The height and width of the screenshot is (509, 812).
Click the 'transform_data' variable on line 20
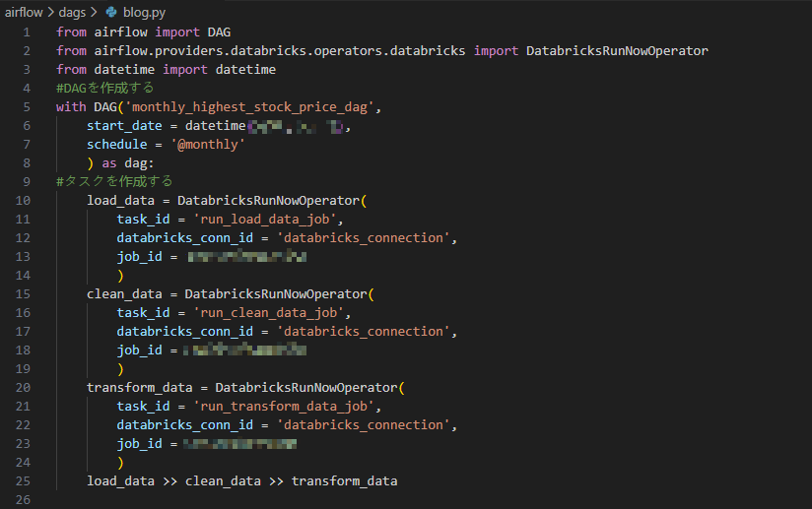coord(140,388)
